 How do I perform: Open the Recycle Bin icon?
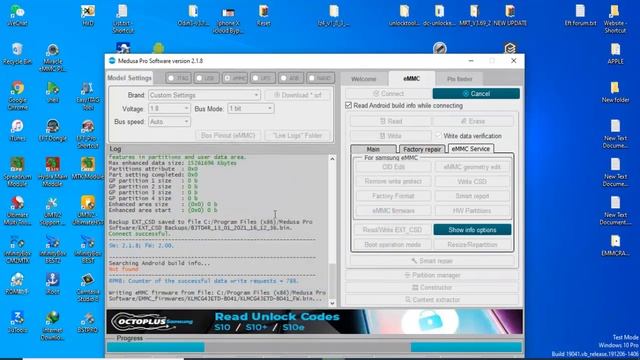[18, 54]
